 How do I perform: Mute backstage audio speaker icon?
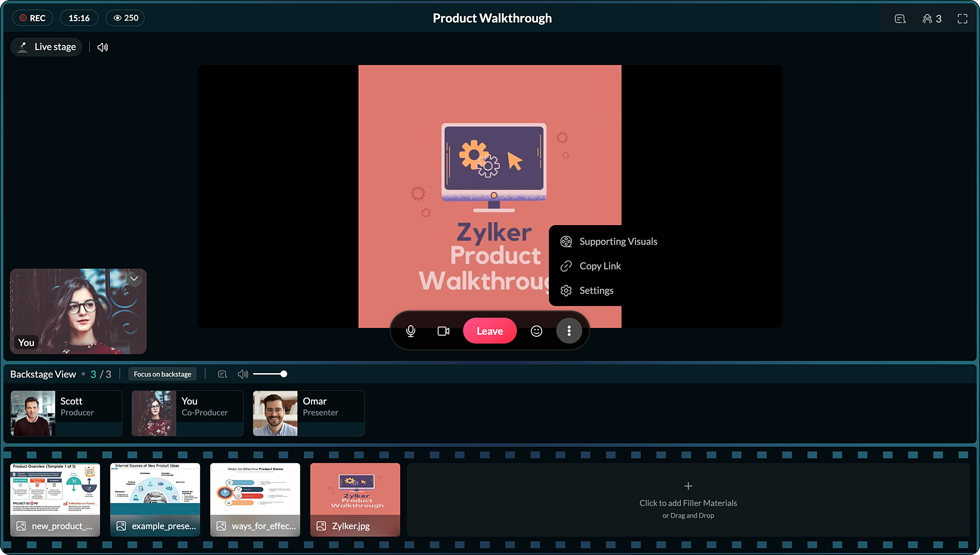click(243, 374)
